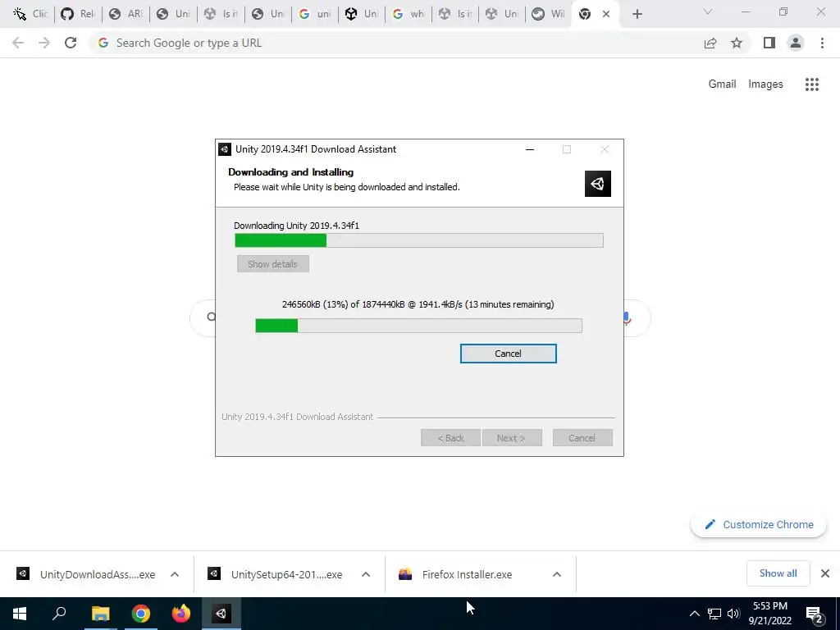The image size is (840, 630).
Task: Open the Images link
Action: (765, 84)
